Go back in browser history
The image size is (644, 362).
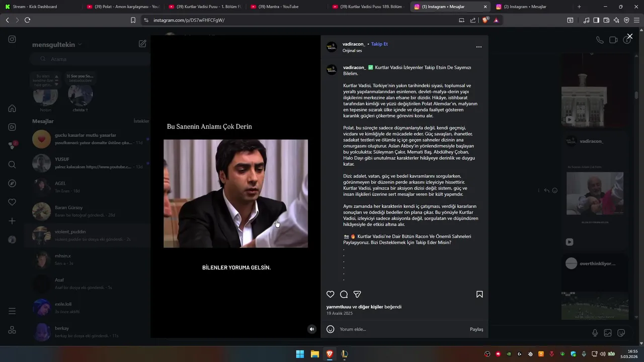[x=7, y=20]
